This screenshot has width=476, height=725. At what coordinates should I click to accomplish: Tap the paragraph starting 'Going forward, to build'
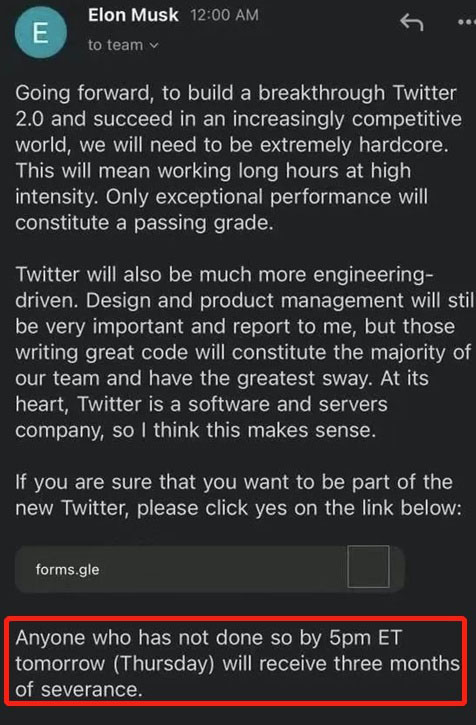click(239, 158)
